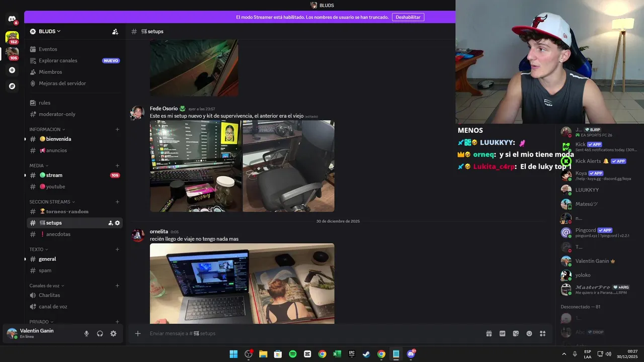Viewport: 644px width, 362px height.
Task: Open Spotify from the taskbar
Action: coord(293,354)
